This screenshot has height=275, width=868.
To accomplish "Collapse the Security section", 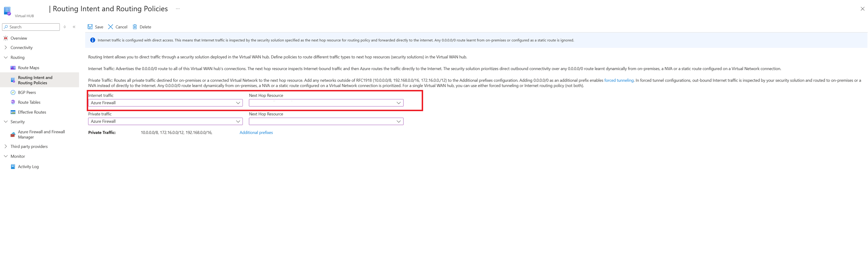I will pyautogui.click(x=6, y=122).
